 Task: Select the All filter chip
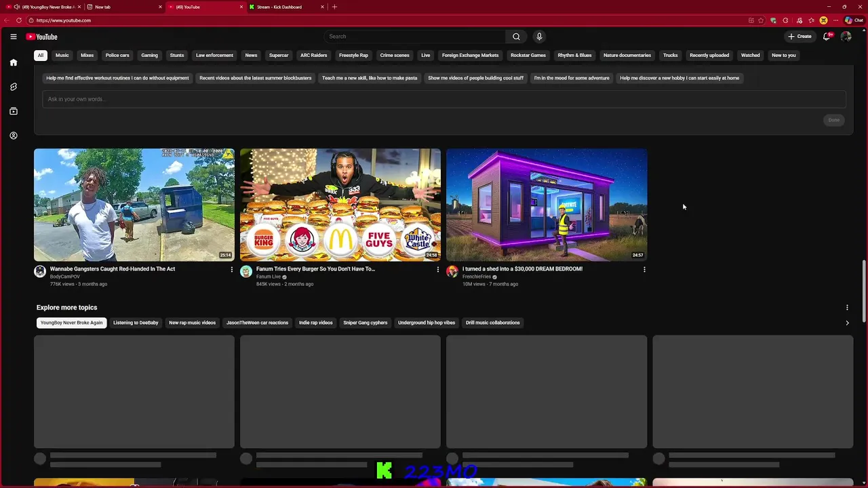point(41,56)
